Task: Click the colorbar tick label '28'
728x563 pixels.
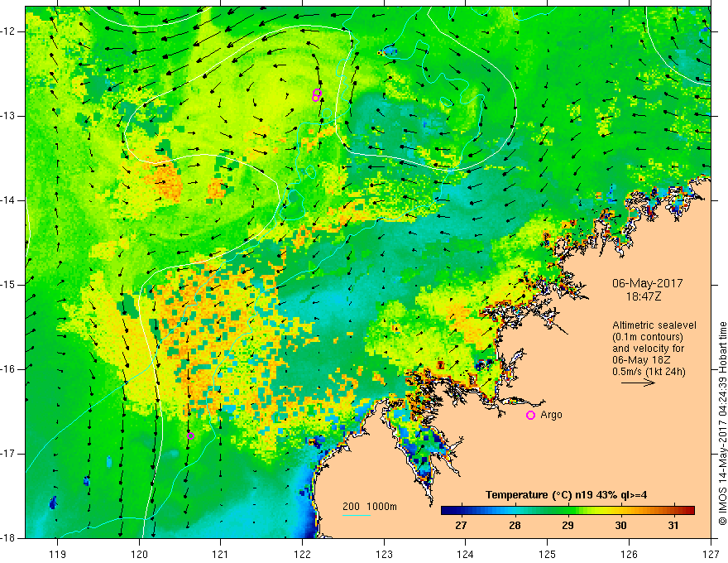Action: pos(514,526)
